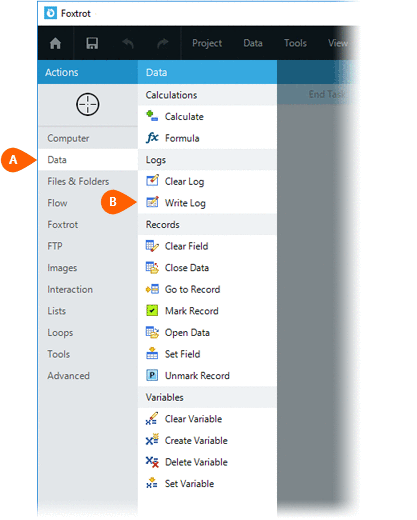Click the Unmark Record label

coord(197,376)
